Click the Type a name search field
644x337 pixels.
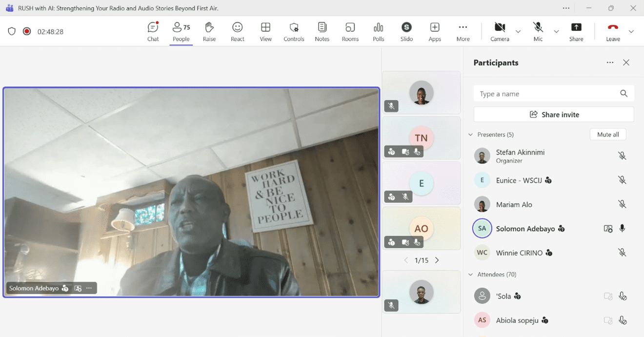[x=546, y=94]
